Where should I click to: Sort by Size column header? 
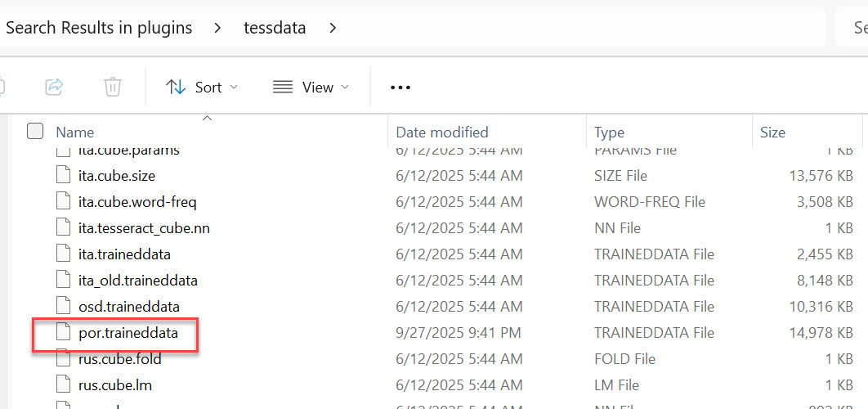tap(772, 132)
